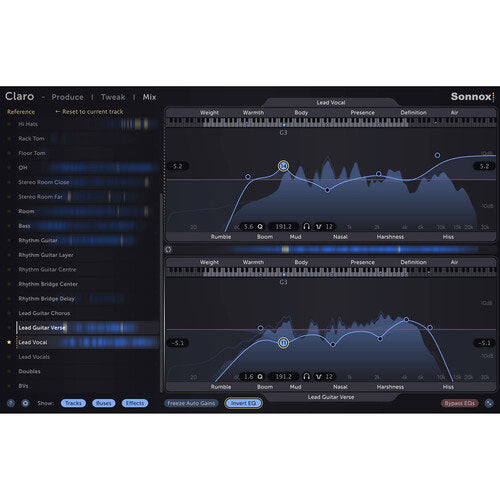This screenshot has height=500, width=500.
Task: Click the Sonnox logo
Action: [x=472, y=97]
